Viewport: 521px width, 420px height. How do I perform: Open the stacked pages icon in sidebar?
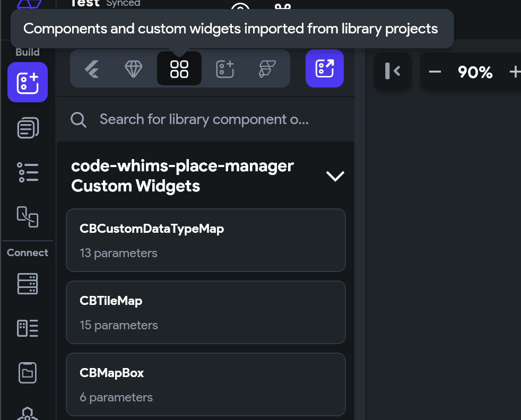[28, 128]
